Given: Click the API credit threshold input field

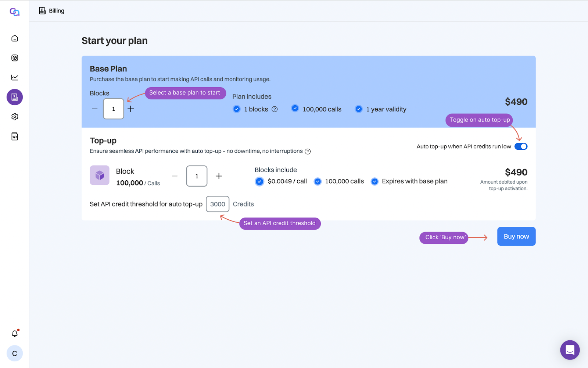Looking at the screenshot, I should [218, 204].
